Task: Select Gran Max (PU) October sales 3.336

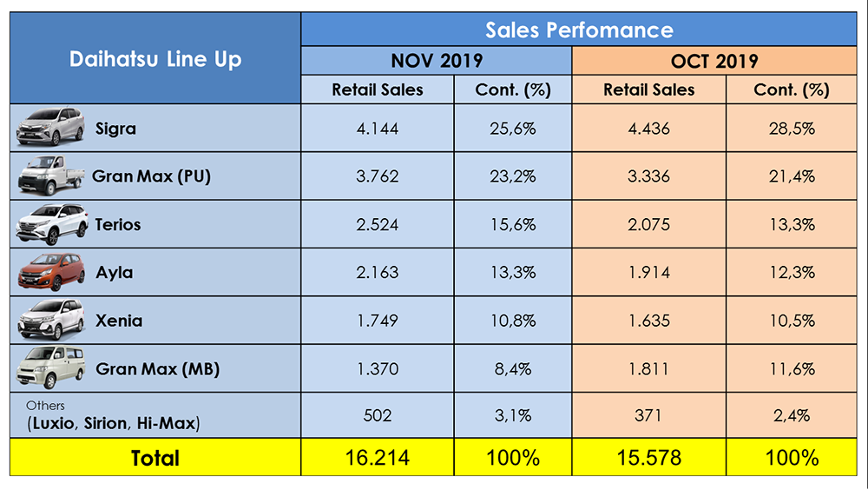Action: coord(648,176)
